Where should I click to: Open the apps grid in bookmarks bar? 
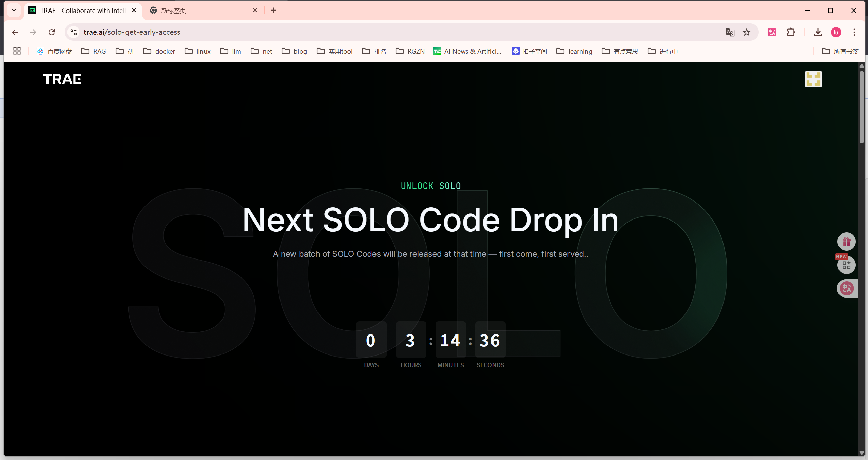coord(17,51)
